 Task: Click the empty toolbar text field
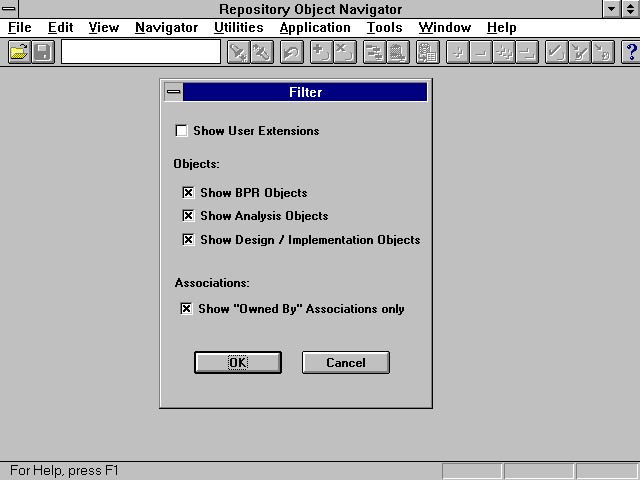141,52
